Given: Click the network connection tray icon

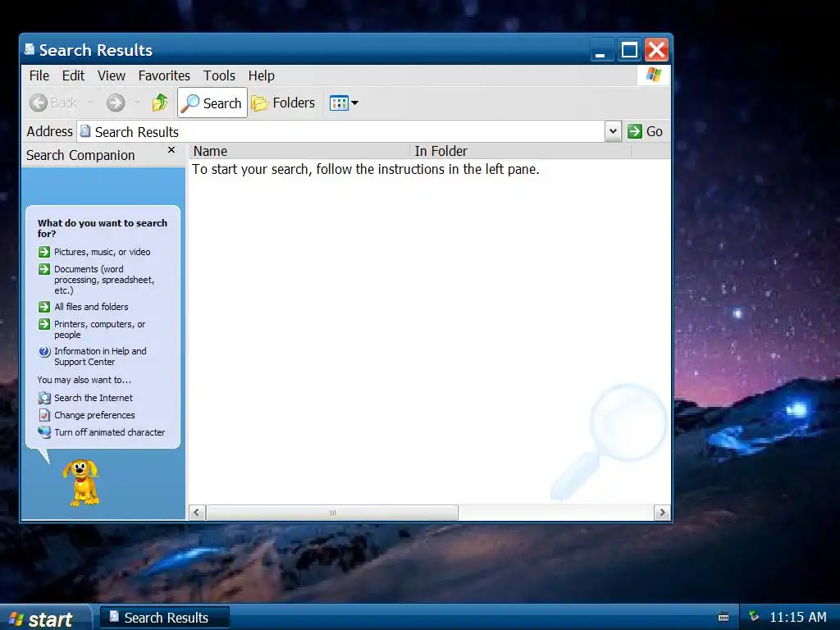Looking at the screenshot, I should click(x=755, y=616).
